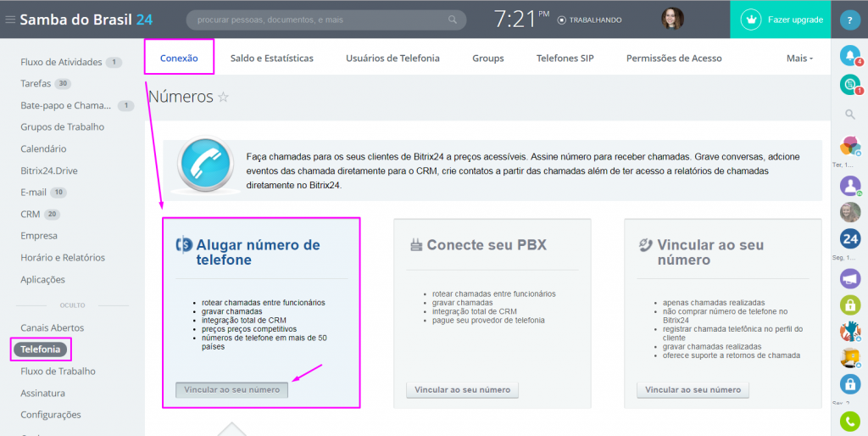Viewport: 868px width, 436px height.
Task: Click the phone-with-dollar icon beside Alugar número
Action: [184, 244]
